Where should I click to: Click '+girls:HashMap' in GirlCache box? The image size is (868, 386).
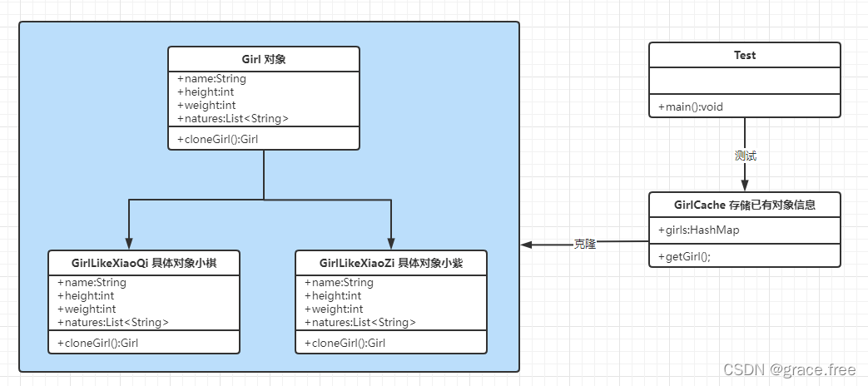point(698,230)
